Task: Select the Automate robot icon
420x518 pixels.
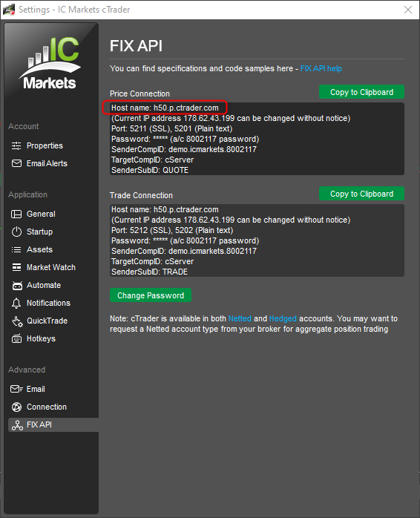Action: [17, 286]
